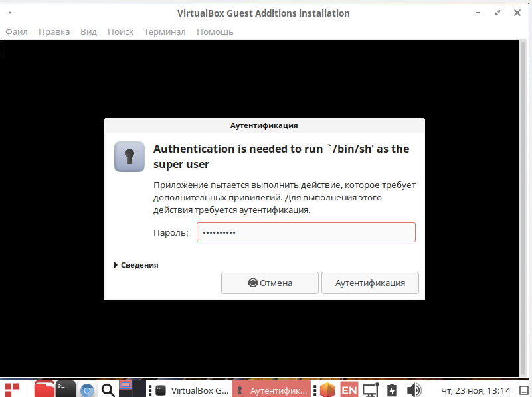
Task: Open the workspace switcher pager
Action: point(132,390)
